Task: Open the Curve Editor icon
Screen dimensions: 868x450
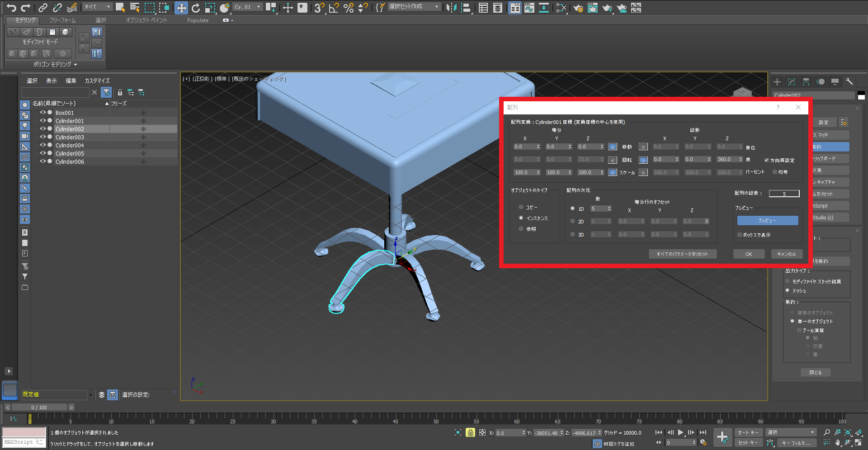Action: pyautogui.click(x=529, y=8)
